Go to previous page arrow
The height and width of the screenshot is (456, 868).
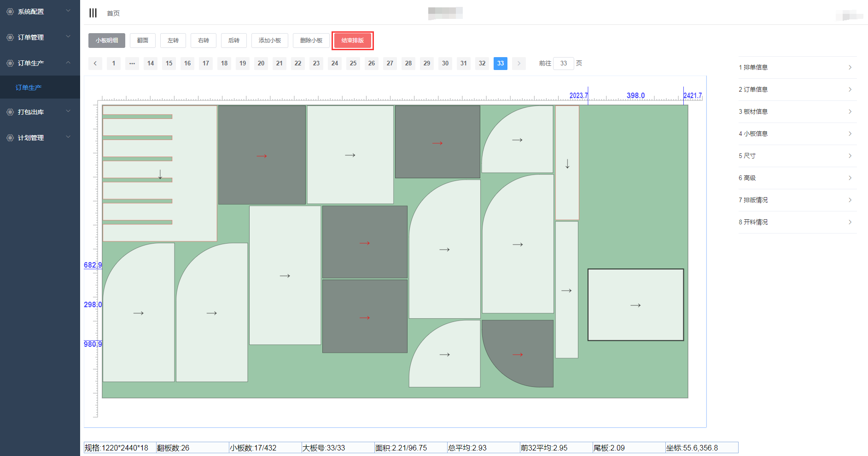(x=95, y=64)
